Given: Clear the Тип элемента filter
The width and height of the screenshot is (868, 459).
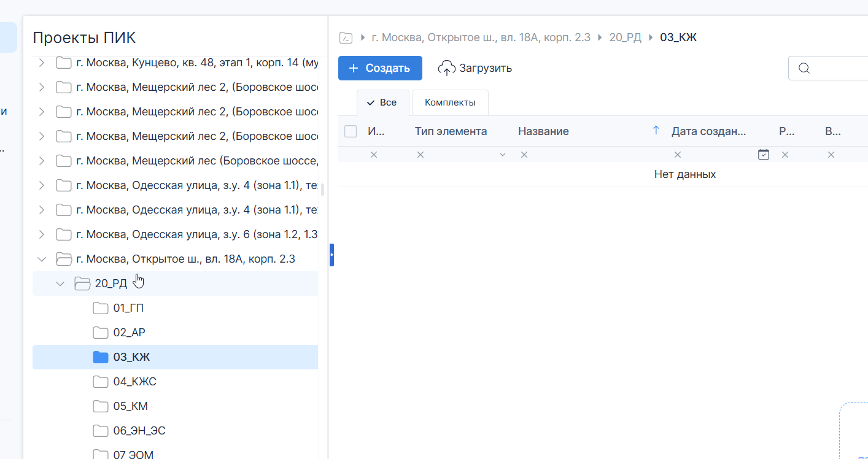Looking at the screenshot, I should (x=420, y=155).
